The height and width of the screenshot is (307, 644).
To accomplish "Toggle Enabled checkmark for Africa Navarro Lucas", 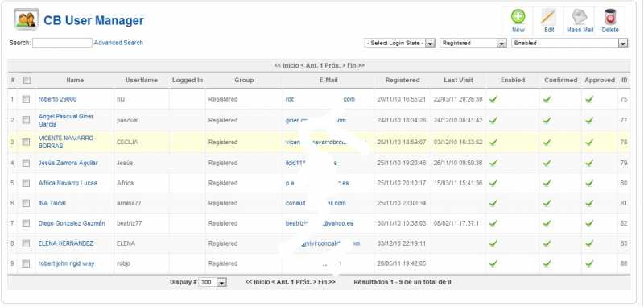I will (x=493, y=183).
